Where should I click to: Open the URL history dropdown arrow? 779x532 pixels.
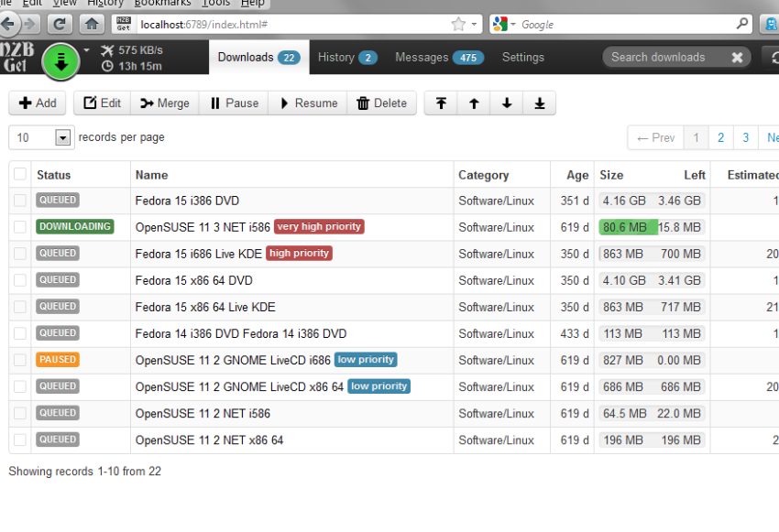(x=474, y=24)
